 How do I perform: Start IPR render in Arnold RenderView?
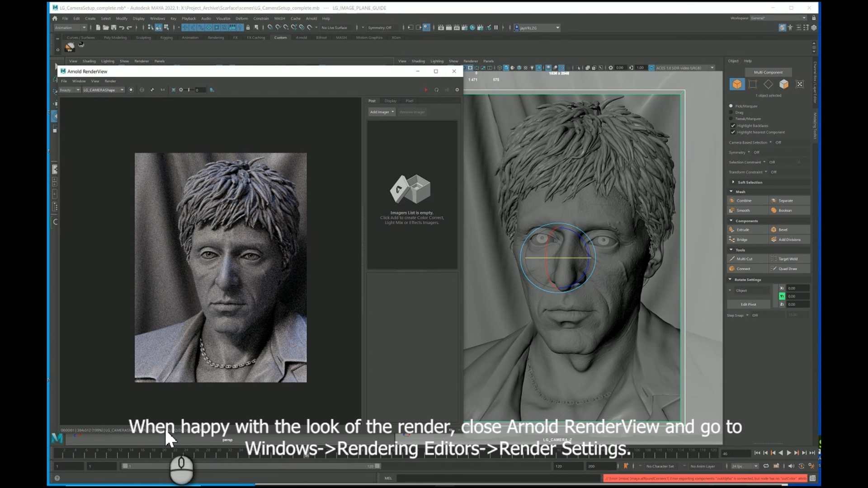[x=425, y=90]
